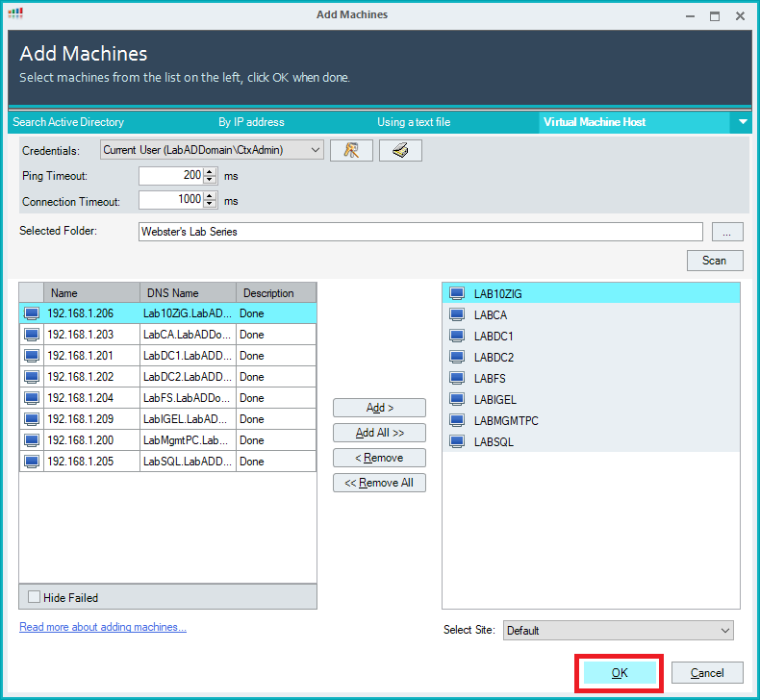Click monitor icon next to LABIGEL
760x700 pixels.
(x=457, y=400)
